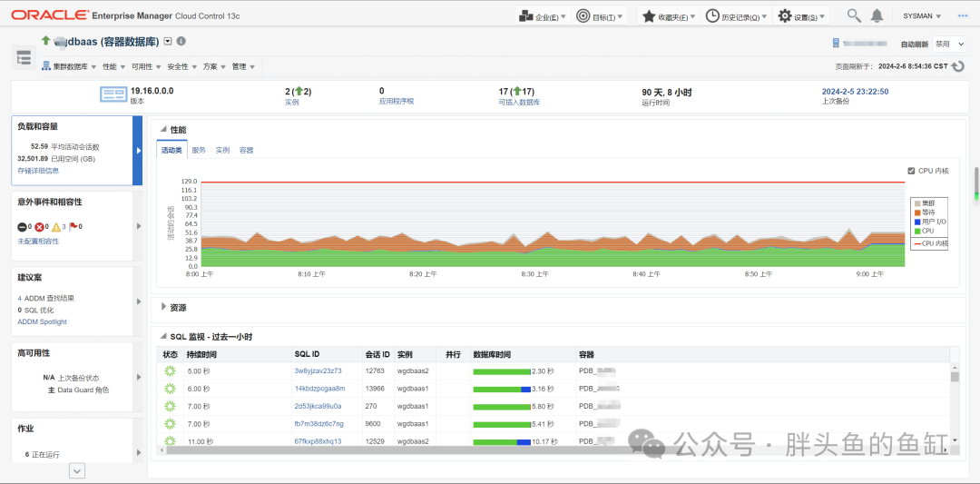
Task: Open the 管理 menu
Action: [242, 66]
